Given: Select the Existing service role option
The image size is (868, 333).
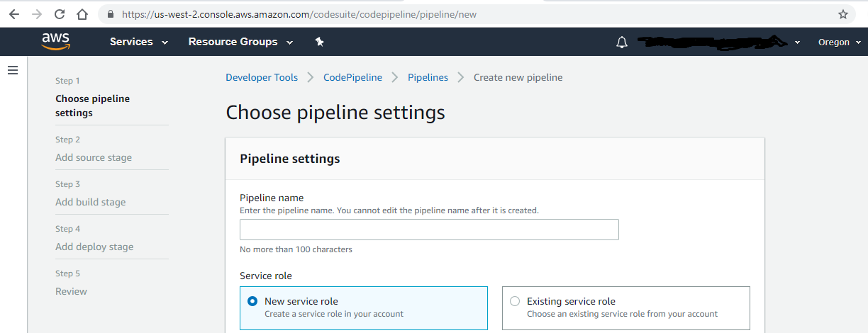Looking at the screenshot, I should click(515, 301).
